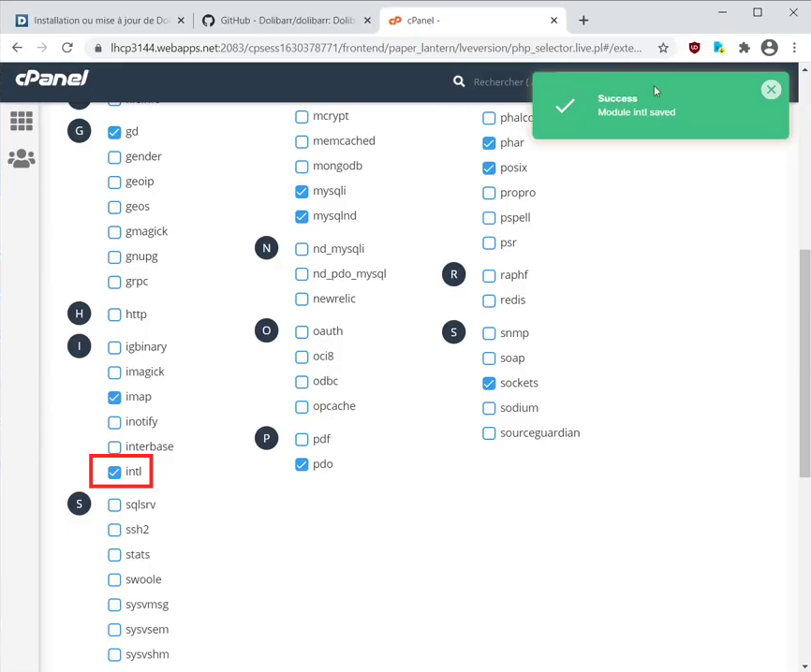Dismiss the Success notification with X
Image resolution: width=811 pixels, height=672 pixels.
[771, 90]
